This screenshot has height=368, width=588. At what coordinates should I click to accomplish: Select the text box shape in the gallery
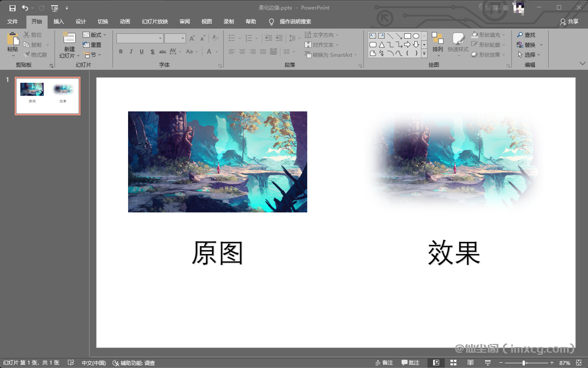point(373,36)
